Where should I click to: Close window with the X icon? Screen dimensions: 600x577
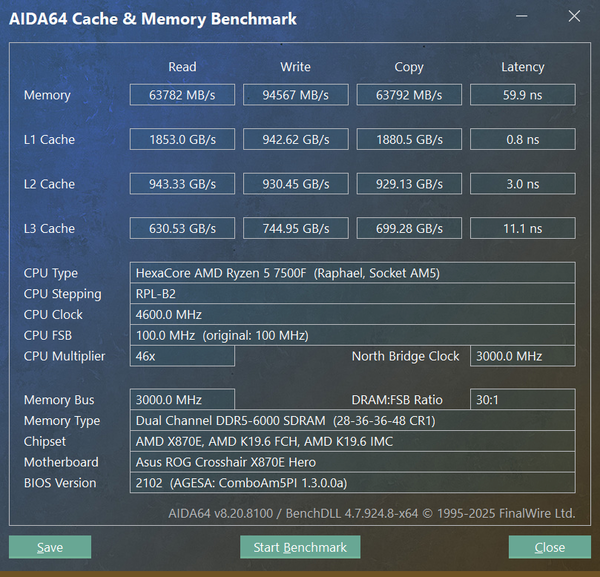(x=574, y=16)
